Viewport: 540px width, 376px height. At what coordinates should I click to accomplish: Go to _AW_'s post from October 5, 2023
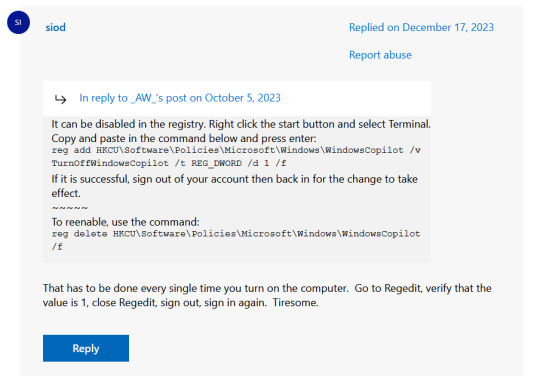180,98
